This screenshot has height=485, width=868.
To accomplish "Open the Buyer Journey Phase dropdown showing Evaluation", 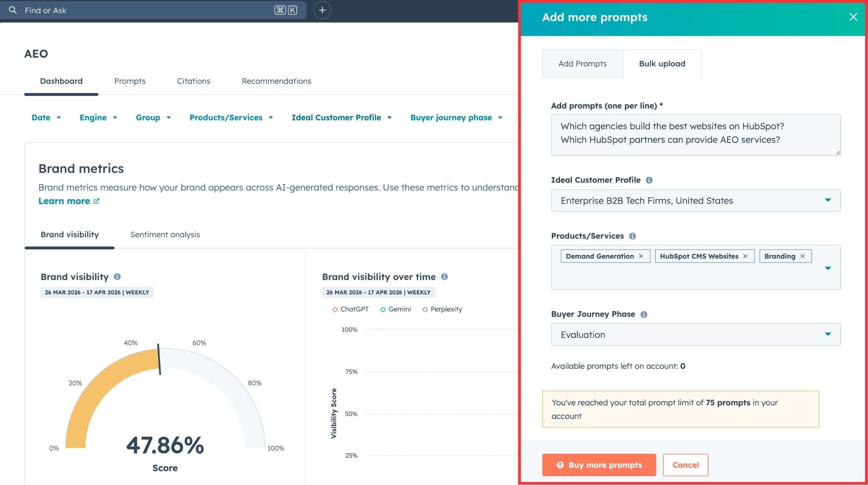I will click(828, 334).
